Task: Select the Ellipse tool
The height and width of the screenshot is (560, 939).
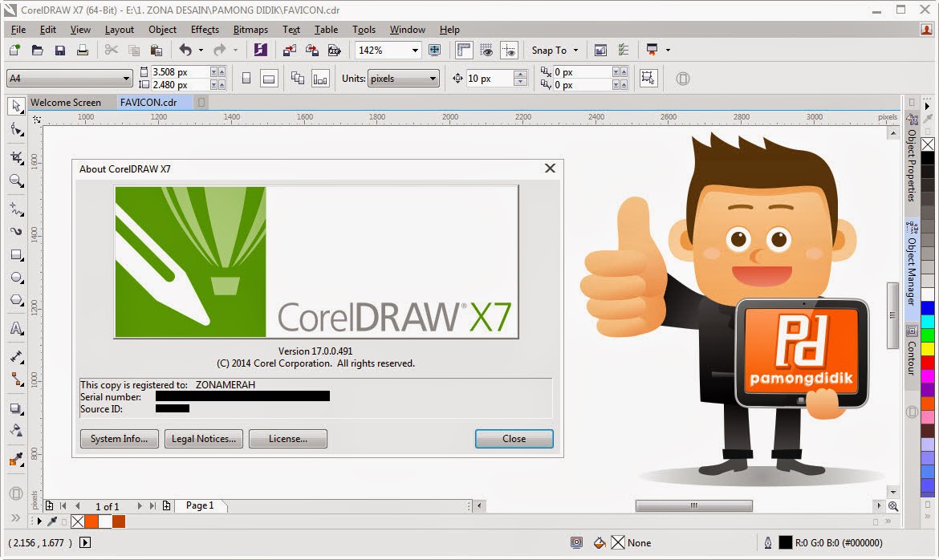Action: pos(16,278)
